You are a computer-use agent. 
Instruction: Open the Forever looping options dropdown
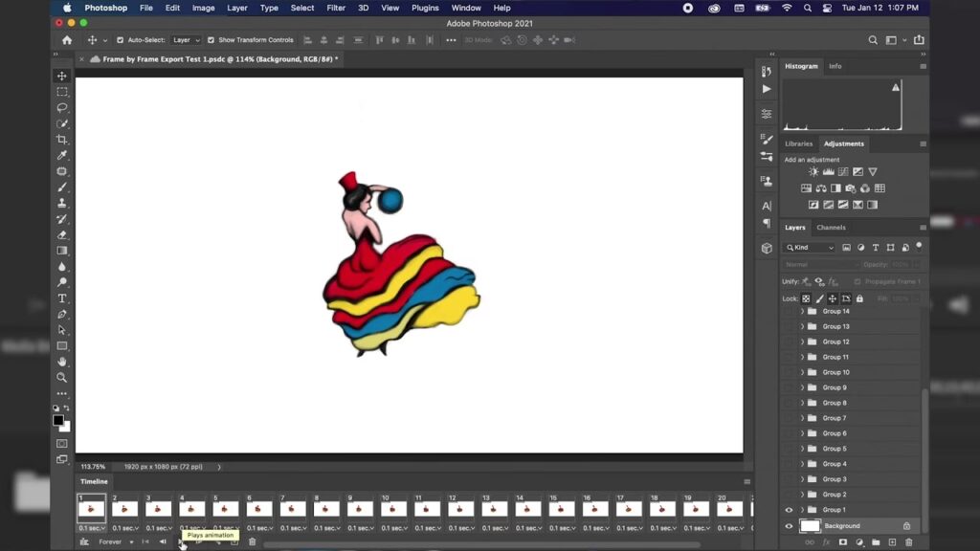[114, 541]
